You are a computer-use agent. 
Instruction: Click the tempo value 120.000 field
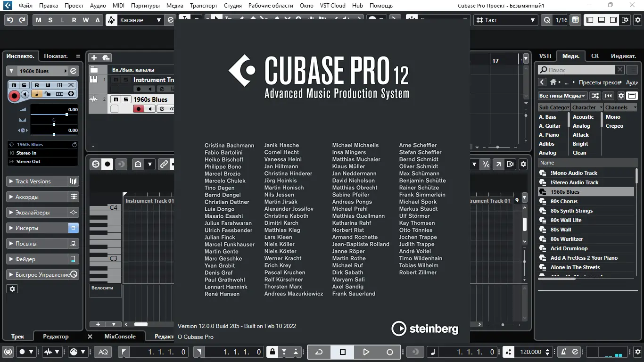point(531,352)
